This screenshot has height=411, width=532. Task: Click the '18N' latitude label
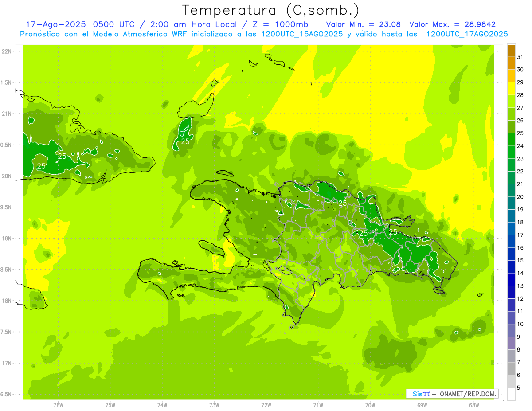click(7, 301)
